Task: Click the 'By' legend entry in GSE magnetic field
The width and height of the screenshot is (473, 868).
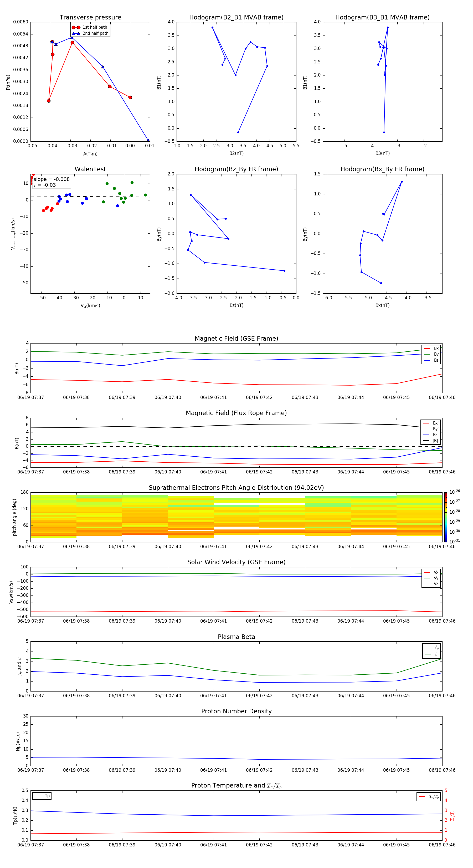Action: (x=431, y=354)
